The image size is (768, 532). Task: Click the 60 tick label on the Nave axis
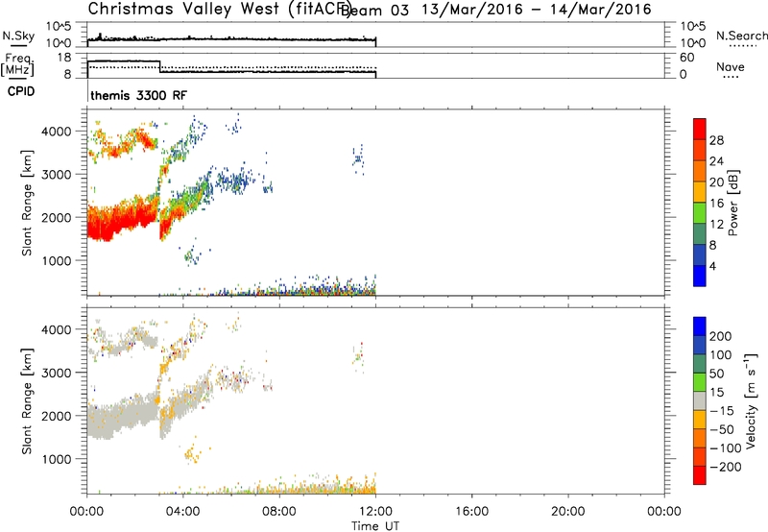click(x=686, y=58)
